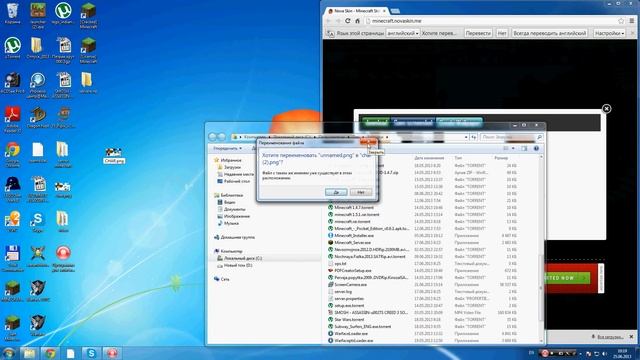Dismiss the Chrome translate bar
The image size is (640, 360).
(x=633, y=33)
